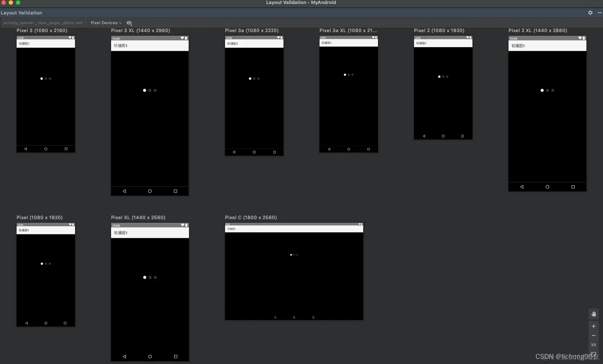Click back icon in Pixel XL preview
The height and width of the screenshot is (364, 603).
[124, 356]
